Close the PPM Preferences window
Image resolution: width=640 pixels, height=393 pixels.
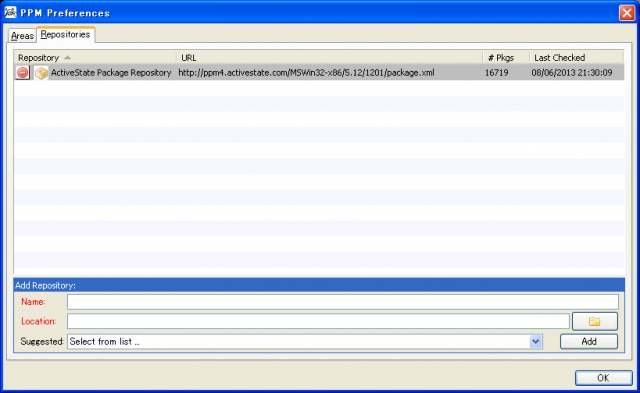(627, 13)
